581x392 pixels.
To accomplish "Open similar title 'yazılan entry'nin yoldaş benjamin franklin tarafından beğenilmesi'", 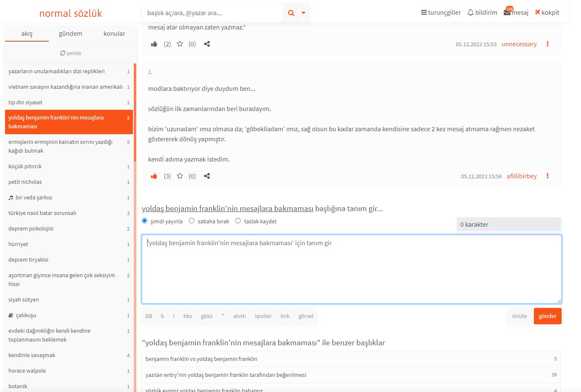I will coord(351,375).
